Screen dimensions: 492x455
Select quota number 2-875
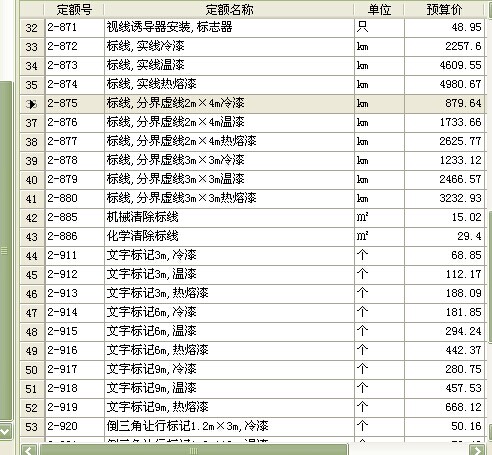[x=74, y=104]
